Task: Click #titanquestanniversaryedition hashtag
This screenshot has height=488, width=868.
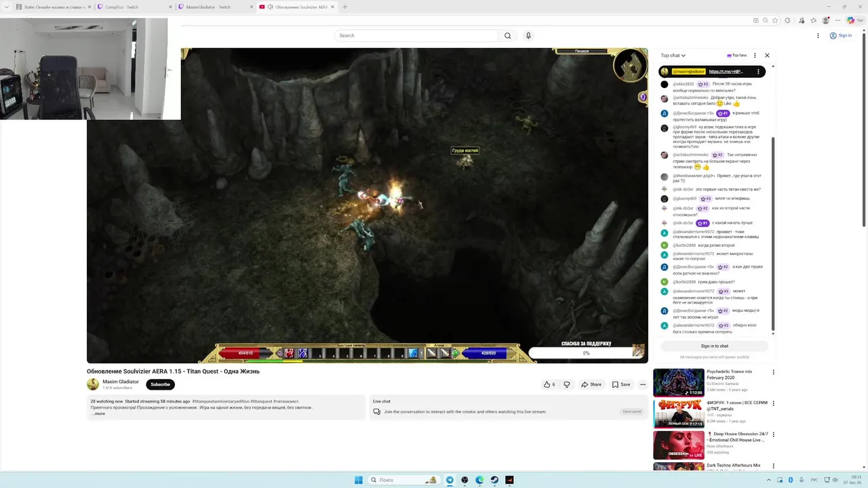Action: click(x=220, y=401)
